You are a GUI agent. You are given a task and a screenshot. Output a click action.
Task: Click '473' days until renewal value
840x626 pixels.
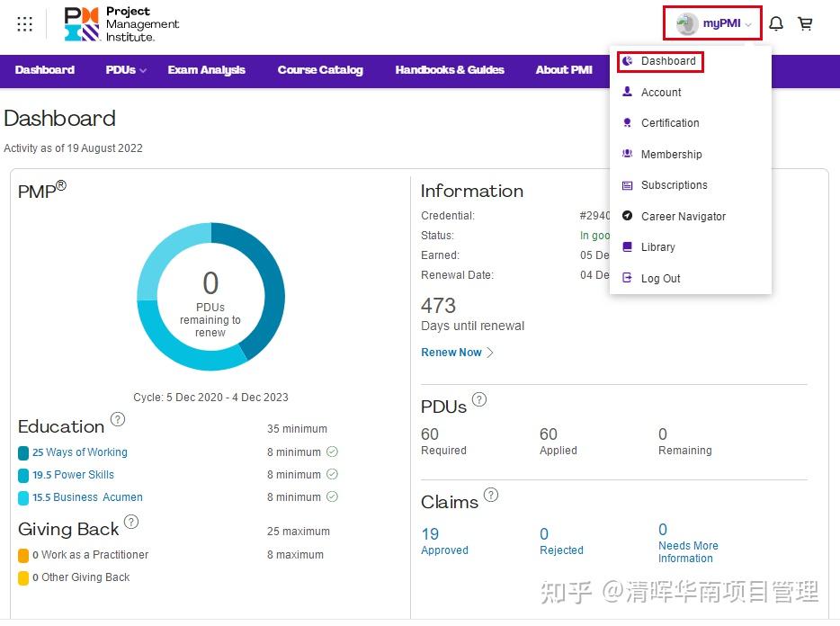[438, 306]
